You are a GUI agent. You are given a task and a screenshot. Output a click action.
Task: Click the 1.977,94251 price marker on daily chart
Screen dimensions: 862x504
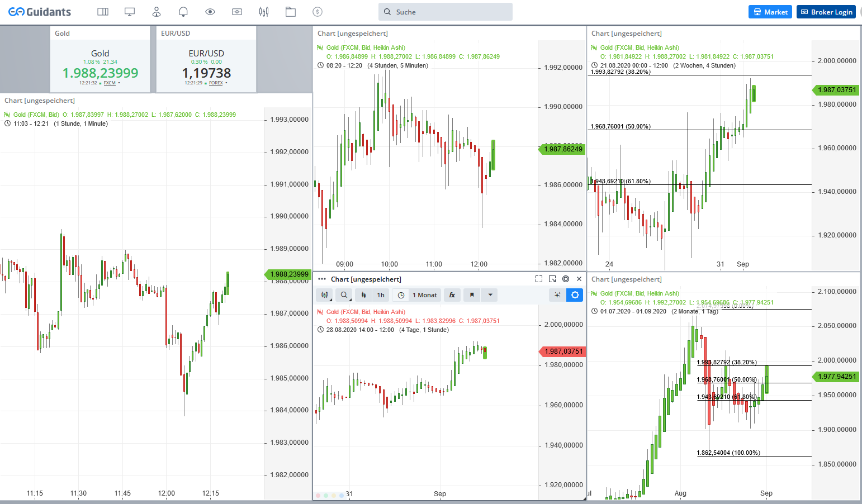[835, 377]
